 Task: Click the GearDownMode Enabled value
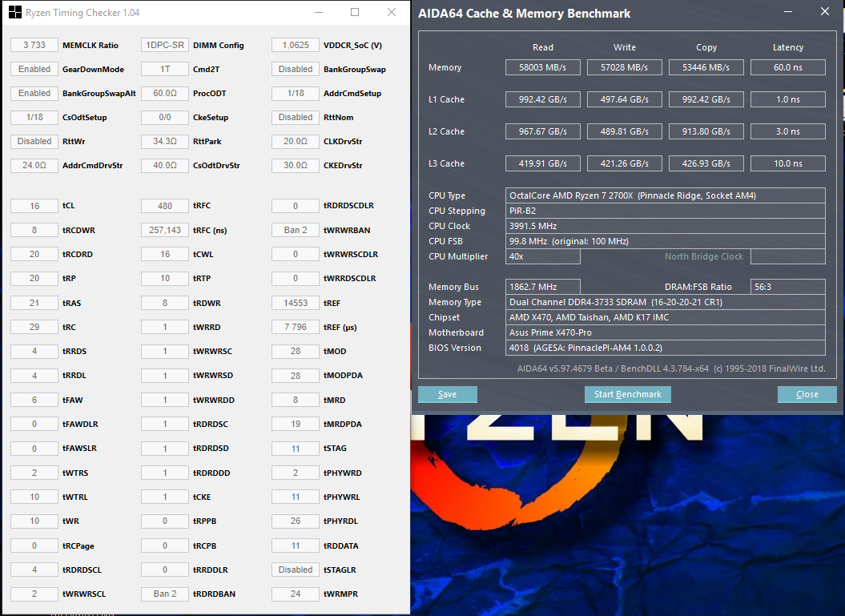tap(34, 69)
